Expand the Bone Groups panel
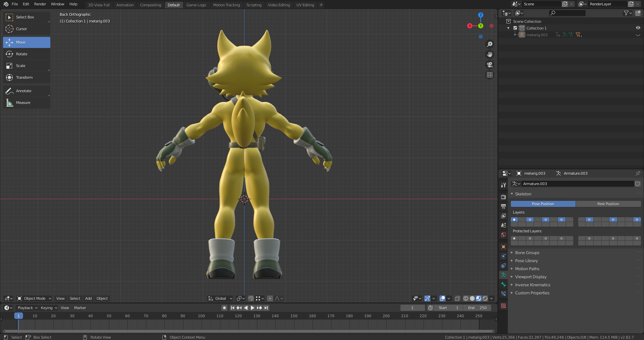 [527, 253]
